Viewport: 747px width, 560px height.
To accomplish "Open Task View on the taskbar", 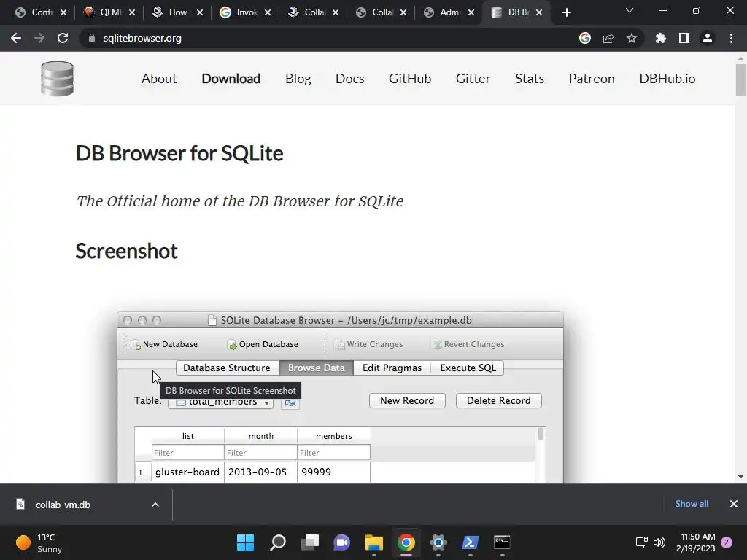I will click(x=310, y=542).
